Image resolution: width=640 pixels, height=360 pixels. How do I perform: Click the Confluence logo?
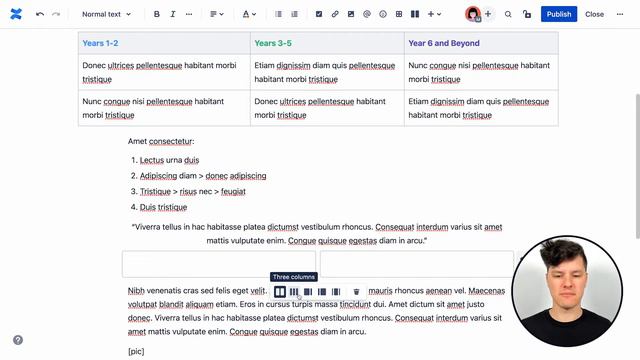tap(16, 14)
